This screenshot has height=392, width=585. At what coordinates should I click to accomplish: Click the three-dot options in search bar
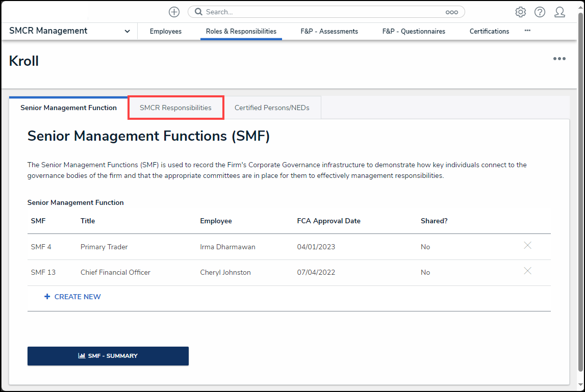[x=451, y=12]
